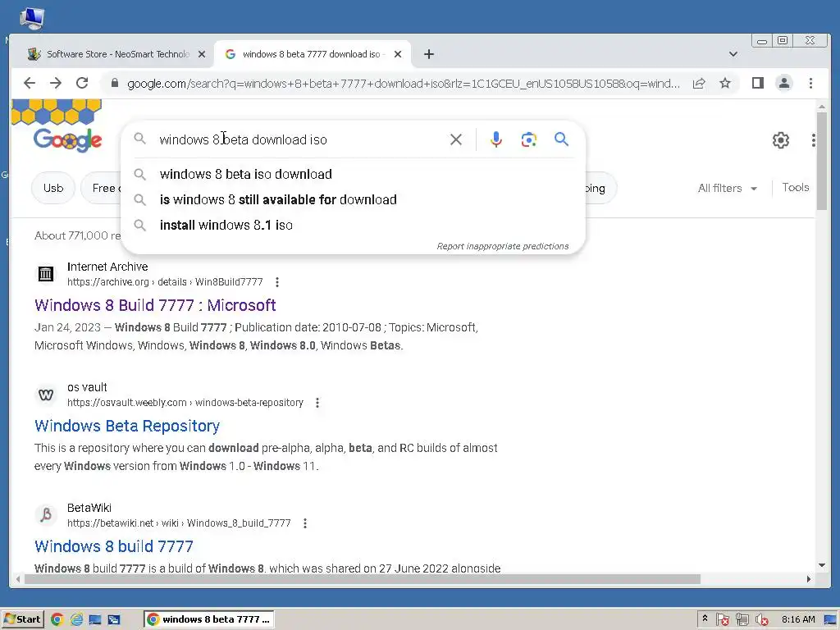Screen dimensions: 840x630
Task: Show desktop from quick launch
Action: pyautogui.click(x=95, y=619)
